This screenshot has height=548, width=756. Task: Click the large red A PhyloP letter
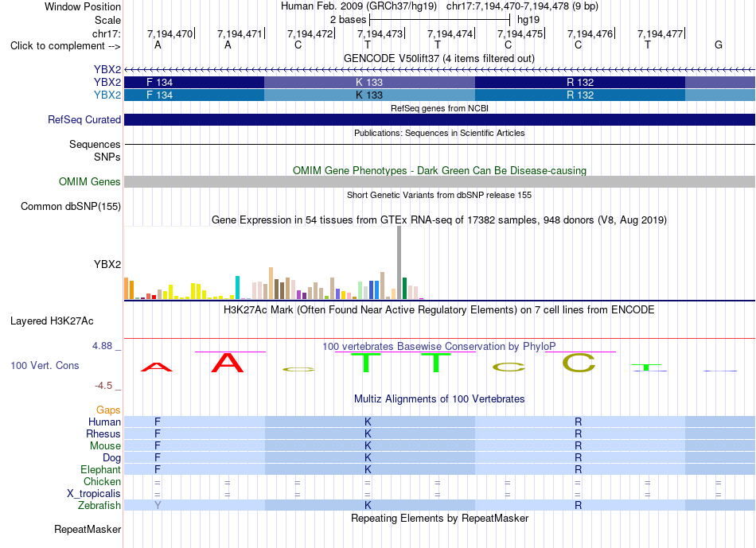click(228, 363)
